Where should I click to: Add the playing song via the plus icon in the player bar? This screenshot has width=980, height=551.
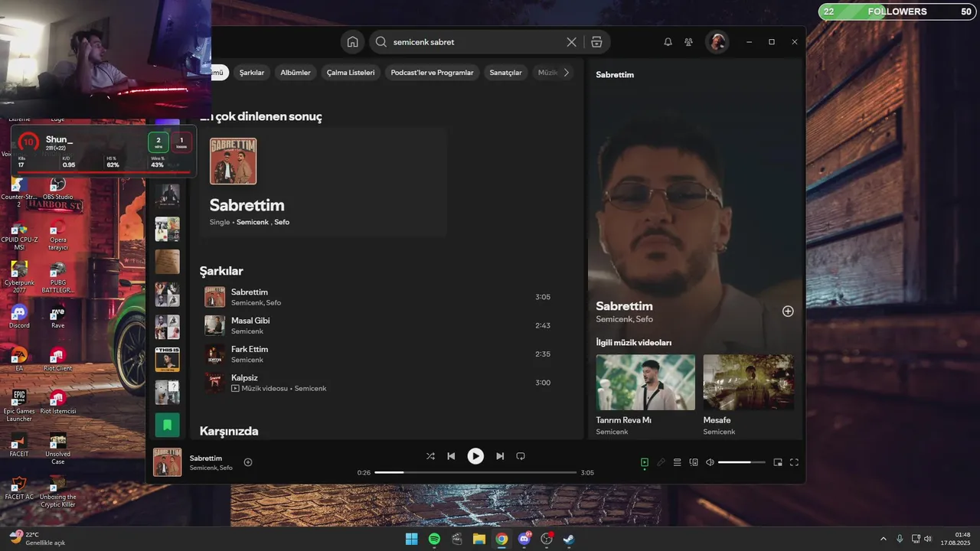click(248, 462)
